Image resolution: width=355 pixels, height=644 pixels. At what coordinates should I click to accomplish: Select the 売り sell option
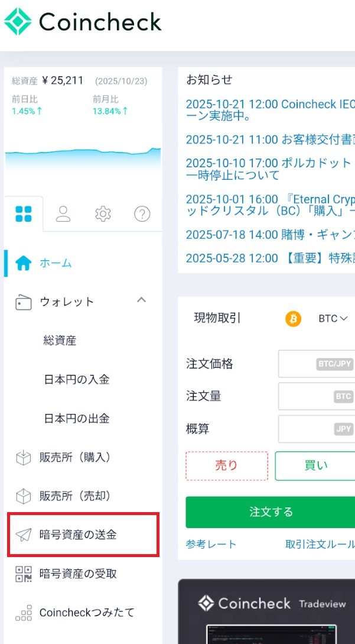[227, 466]
